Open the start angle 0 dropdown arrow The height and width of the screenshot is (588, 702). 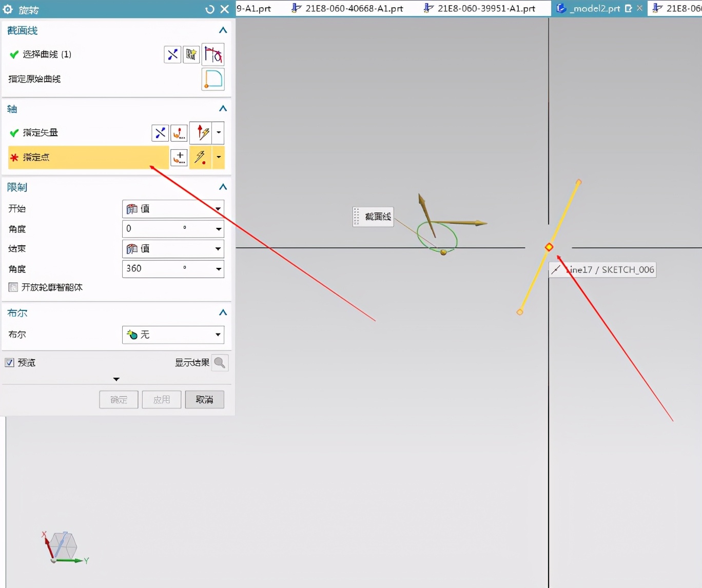click(x=219, y=229)
